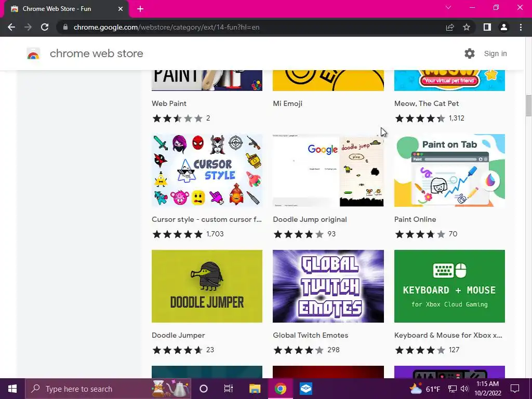Open the Mi Emoji extension title
The image size is (532, 399).
[287, 103]
